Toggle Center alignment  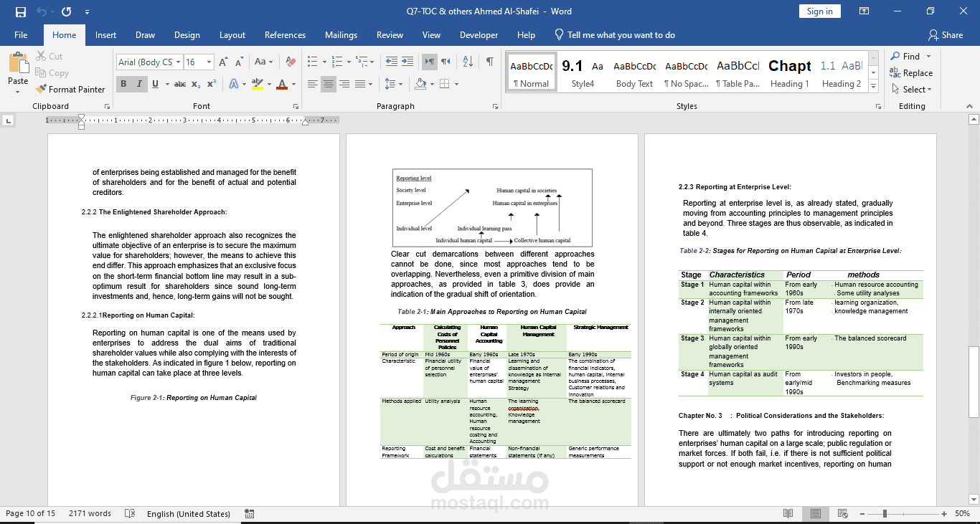point(328,84)
